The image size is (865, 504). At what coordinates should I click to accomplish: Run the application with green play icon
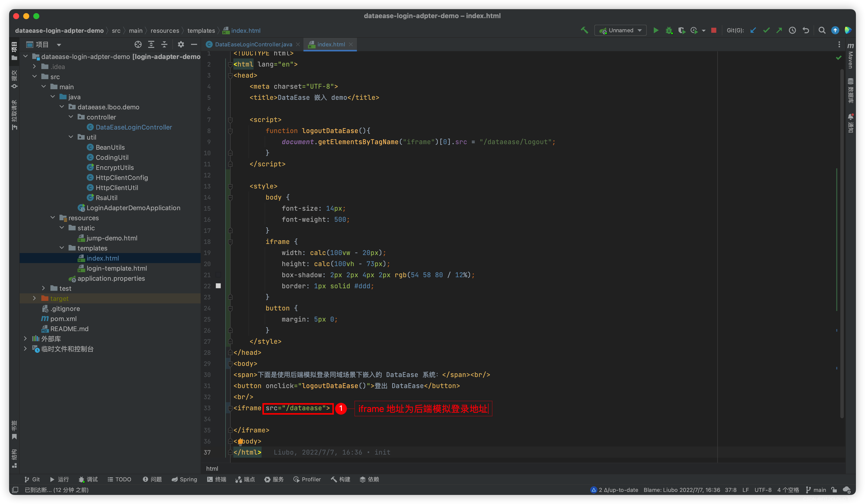tap(656, 30)
